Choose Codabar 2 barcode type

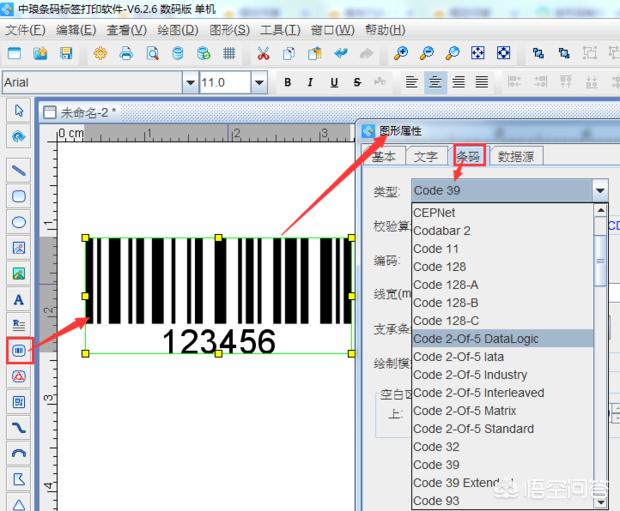(x=502, y=231)
